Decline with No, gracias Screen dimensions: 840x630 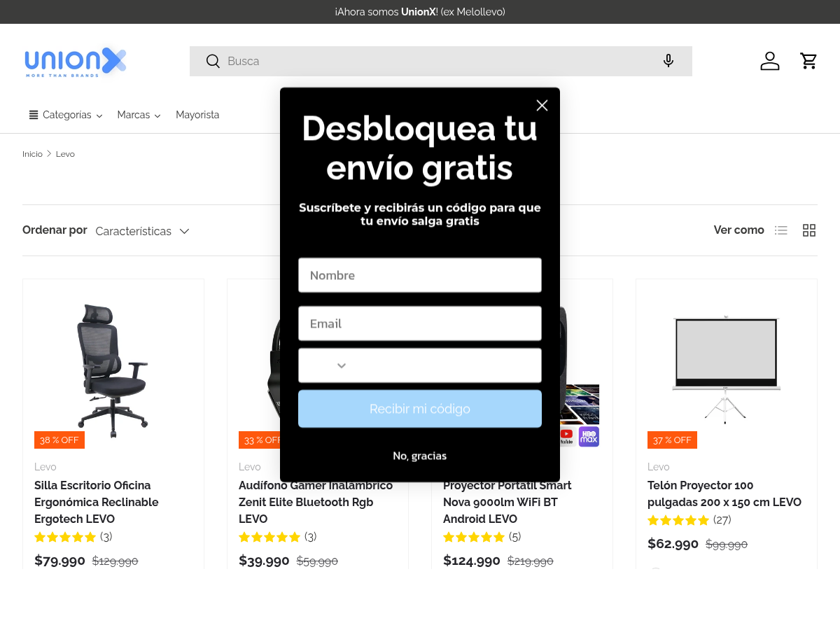419,456
